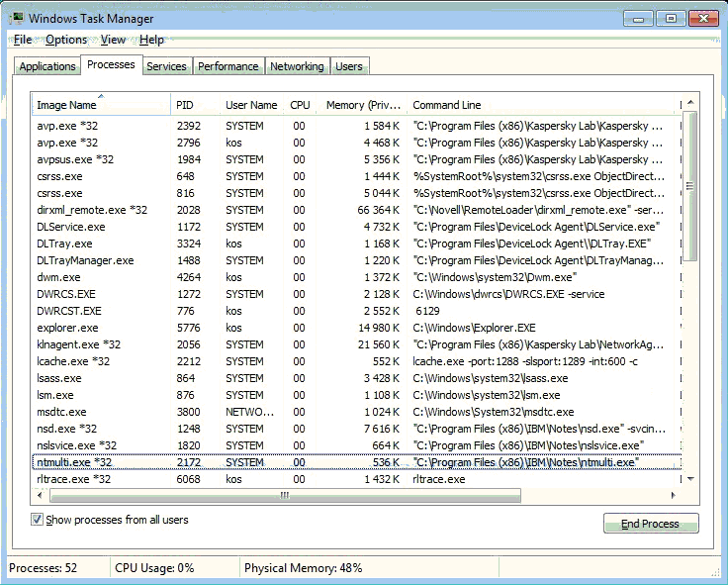Open the Options menu
The width and height of the screenshot is (728, 585).
[66, 40]
